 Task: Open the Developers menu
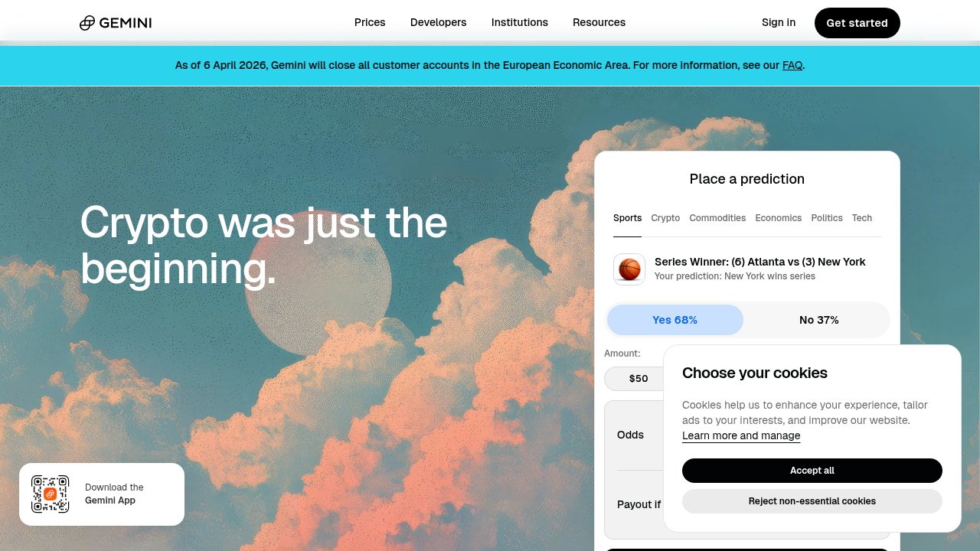(x=438, y=23)
